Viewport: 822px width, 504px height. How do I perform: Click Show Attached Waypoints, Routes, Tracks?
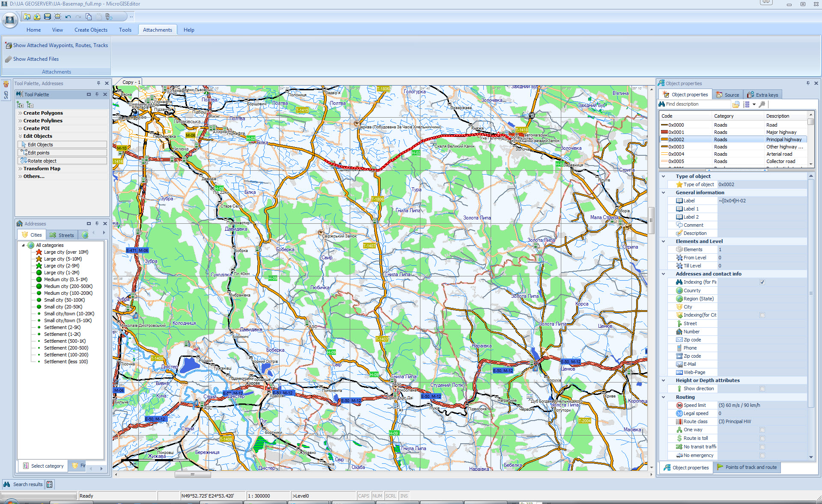coord(60,45)
